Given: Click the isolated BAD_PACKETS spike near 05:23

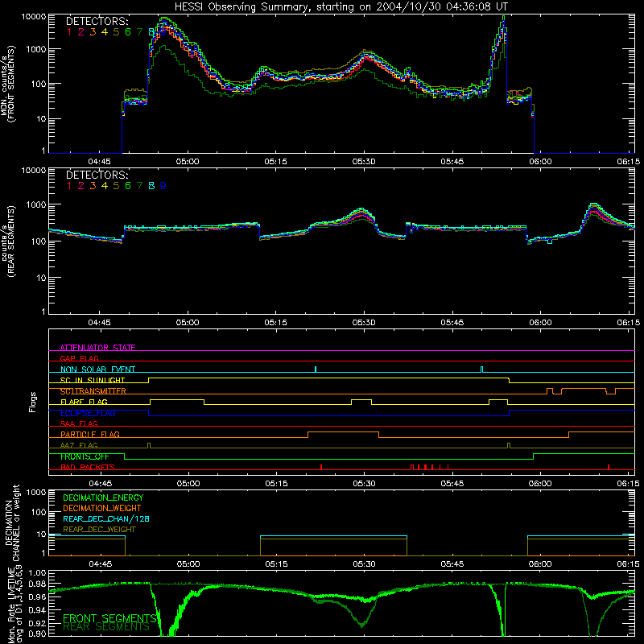Looking at the screenshot, I should click(321, 467).
